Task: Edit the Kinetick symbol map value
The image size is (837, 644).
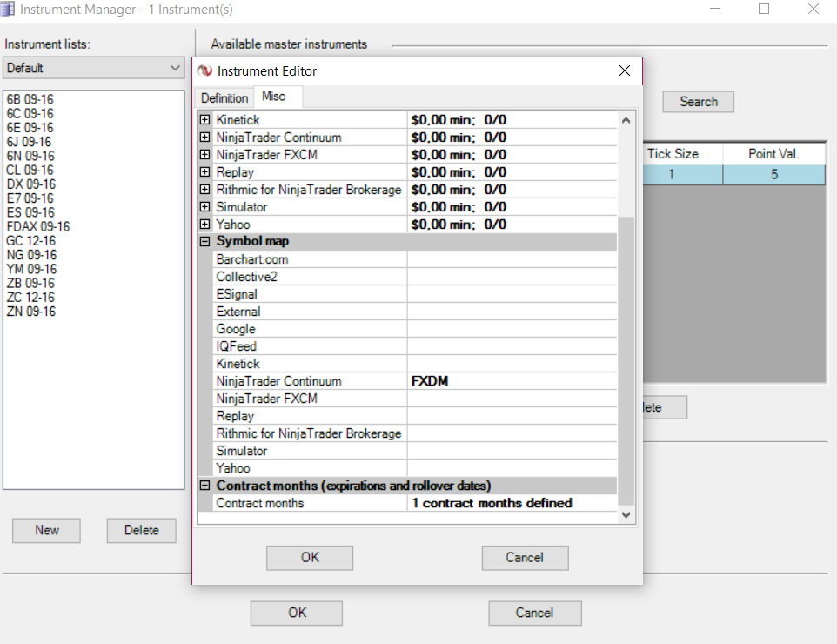Action: point(512,364)
